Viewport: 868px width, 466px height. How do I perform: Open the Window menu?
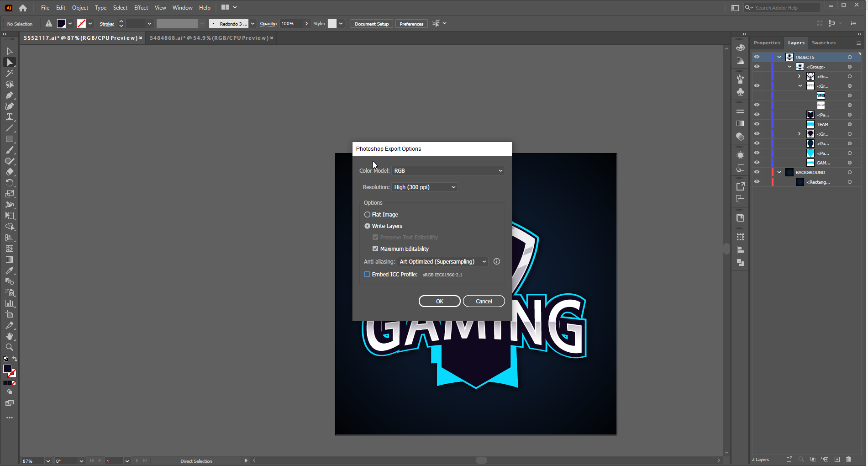pos(183,8)
